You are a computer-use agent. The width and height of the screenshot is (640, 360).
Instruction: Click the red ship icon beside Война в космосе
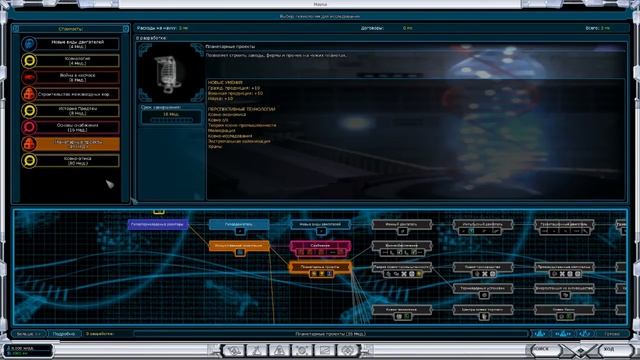click(x=29, y=77)
